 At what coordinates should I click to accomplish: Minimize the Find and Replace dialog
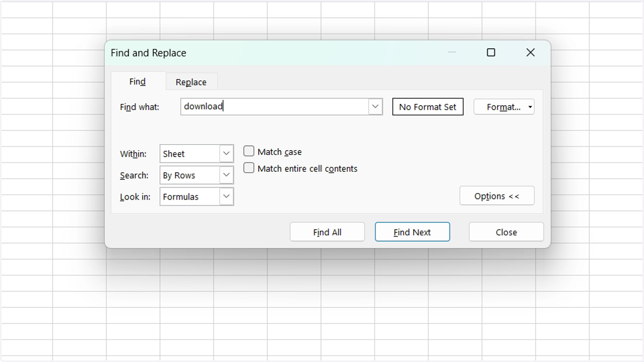click(452, 53)
